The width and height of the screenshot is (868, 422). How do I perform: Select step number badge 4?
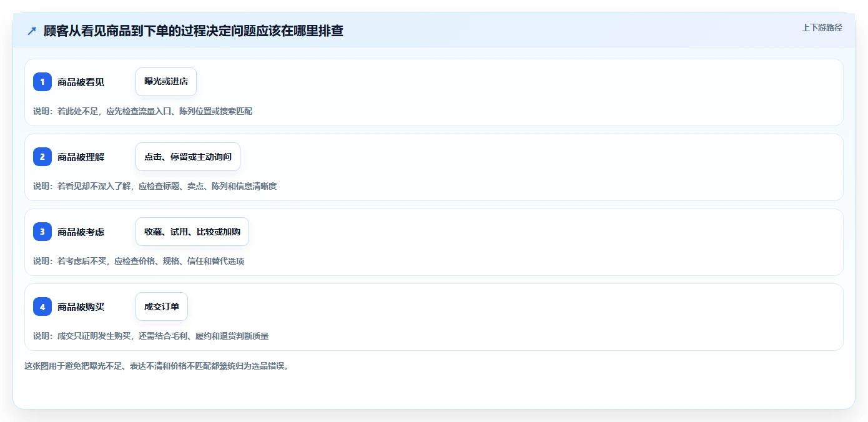[x=42, y=307]
